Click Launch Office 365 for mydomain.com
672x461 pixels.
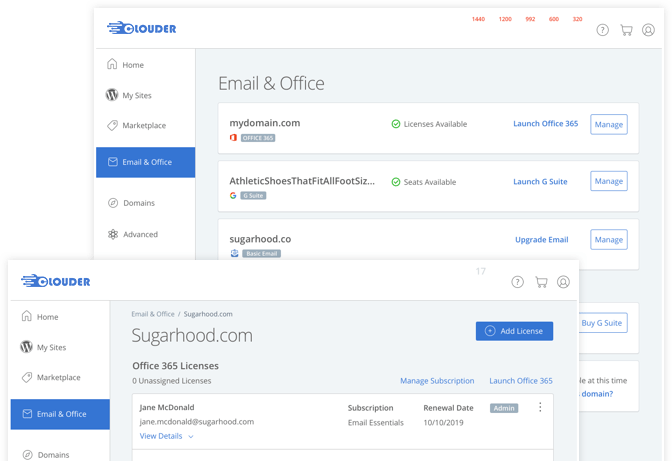click(x=545, y=124)
